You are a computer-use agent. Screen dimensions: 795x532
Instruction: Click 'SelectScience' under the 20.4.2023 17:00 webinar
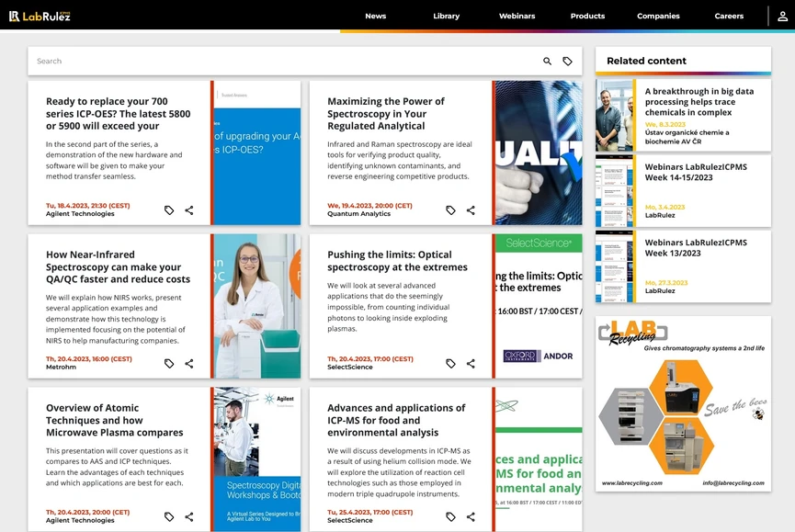point(350,367)
